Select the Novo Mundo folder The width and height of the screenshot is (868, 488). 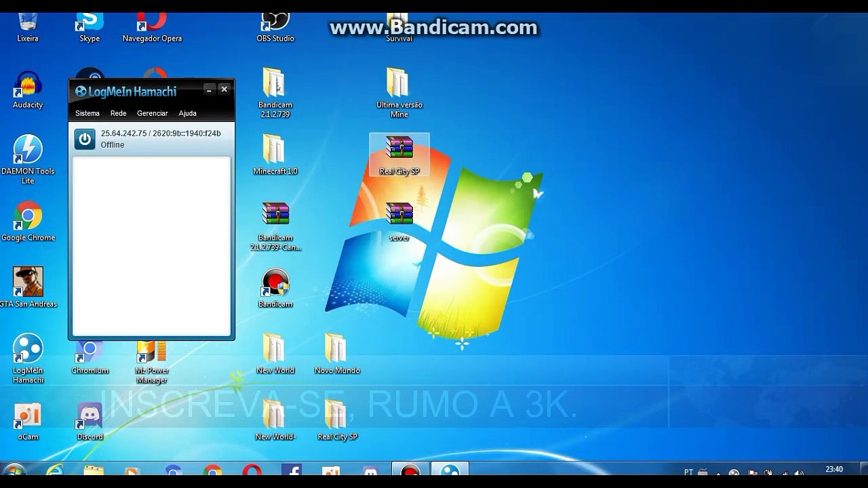(337, 354)
